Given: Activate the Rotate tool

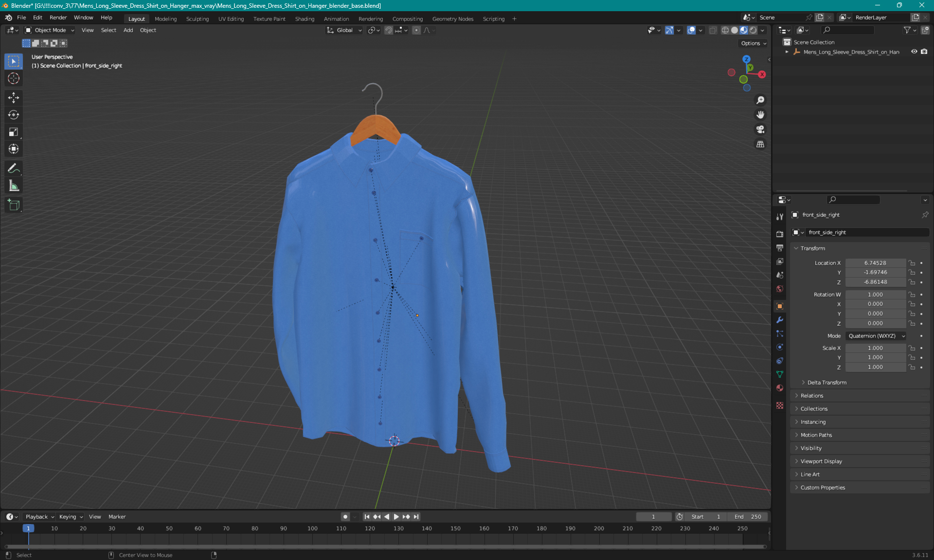Looking at the screenshot, I should point(14,115).
